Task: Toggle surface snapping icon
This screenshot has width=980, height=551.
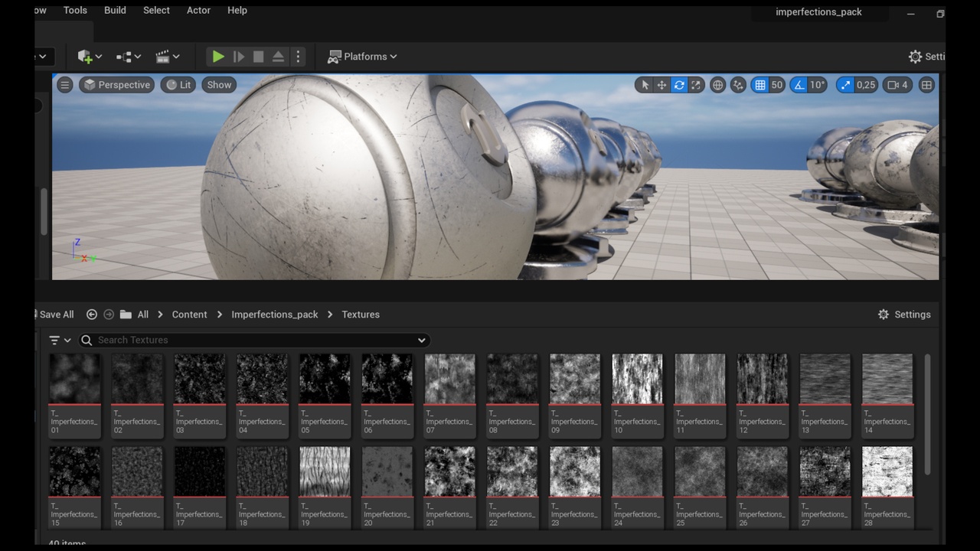Action: 738,85
